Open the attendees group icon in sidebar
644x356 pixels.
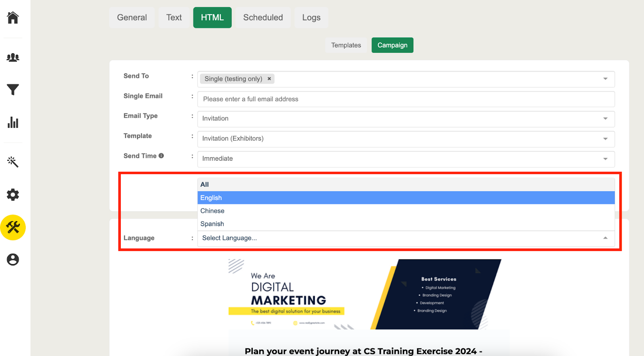point(13,58)
